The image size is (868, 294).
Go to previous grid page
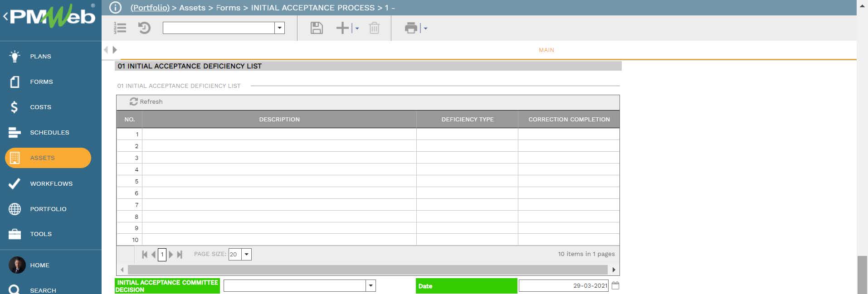153,255
